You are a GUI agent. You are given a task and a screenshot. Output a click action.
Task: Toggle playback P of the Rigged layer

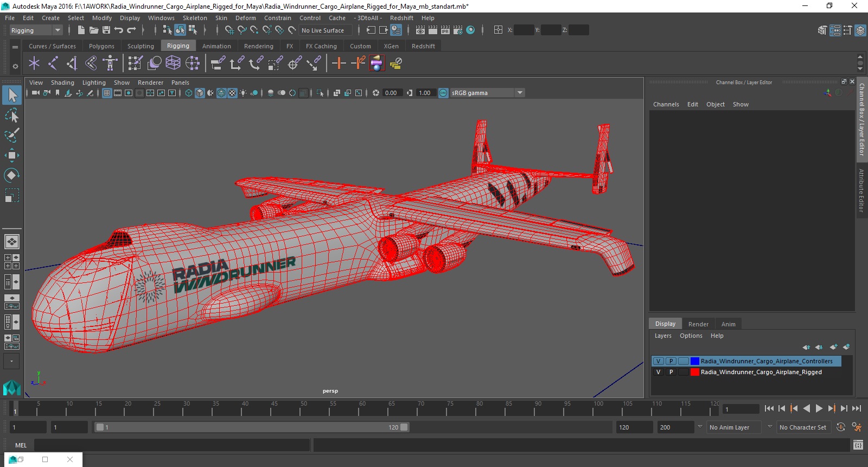[x=671, y=372]
